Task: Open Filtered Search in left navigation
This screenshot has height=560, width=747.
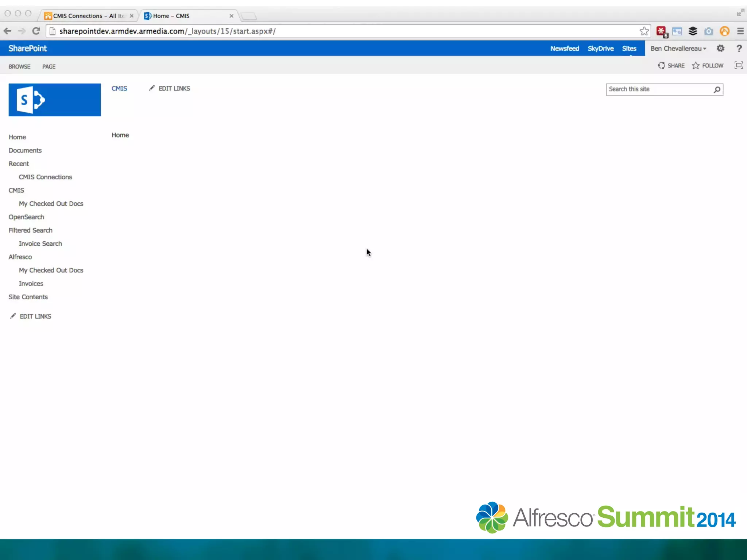Action: pos(31,230)
